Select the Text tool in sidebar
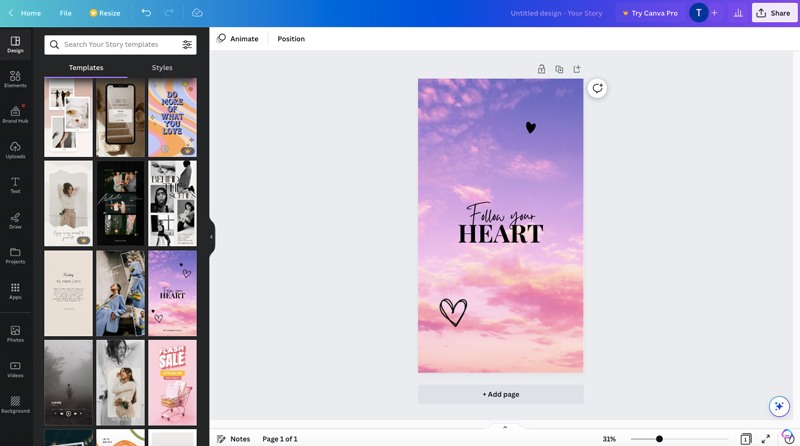This screenshot has height=446, width=800. [x=15, y=185]
